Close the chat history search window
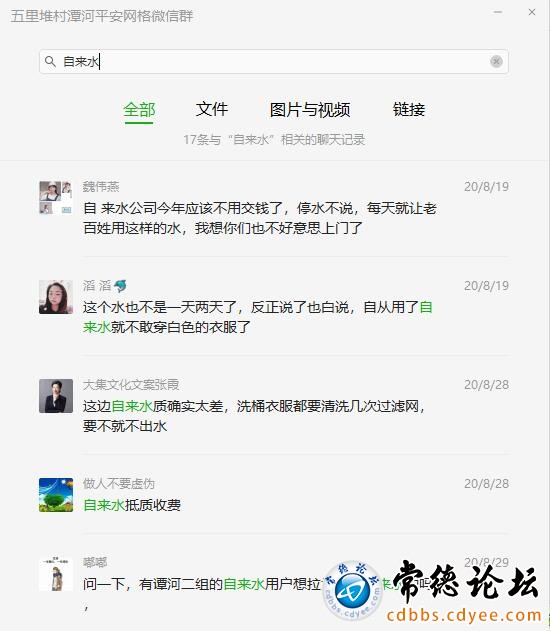The height and width of the screenshot is (631, 550). pyautogui.click(x=532, y=12)
